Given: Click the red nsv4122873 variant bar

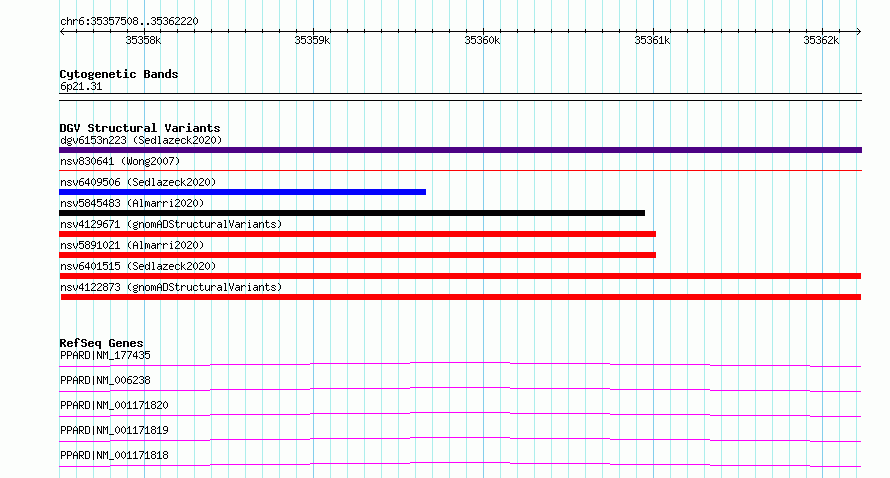Looking at the screenshot, I should [x=461, y=297].
